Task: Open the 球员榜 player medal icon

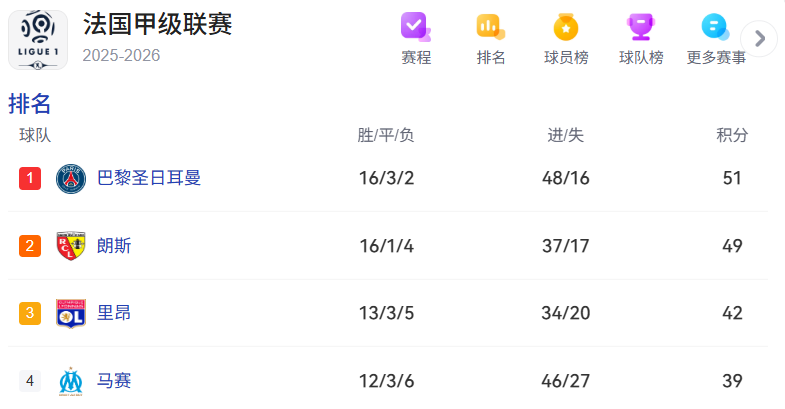Action: point(566,26)
